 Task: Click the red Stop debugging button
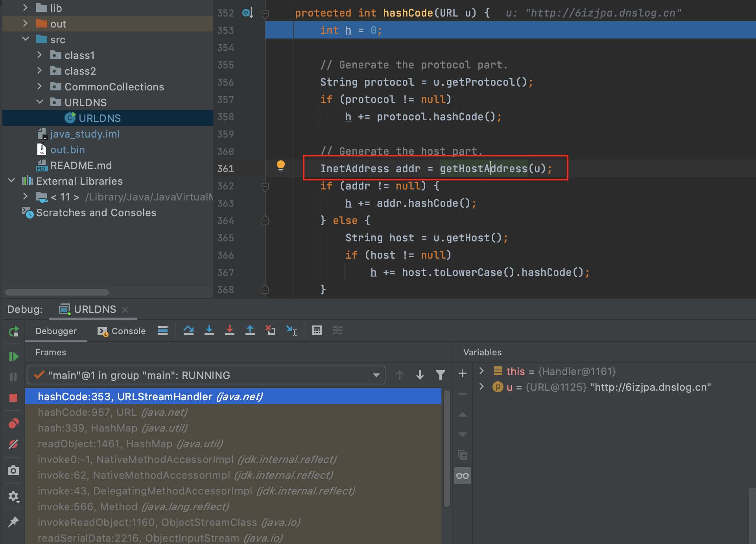point(13,398)
